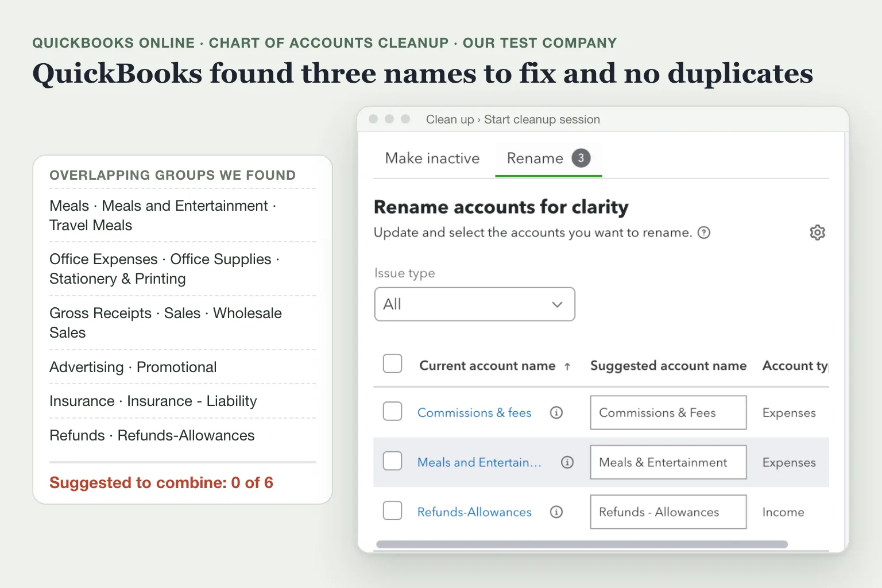The image size is (882, 588).
Task: Sort by Current account name arrow
Action: [x=567, y=366]
